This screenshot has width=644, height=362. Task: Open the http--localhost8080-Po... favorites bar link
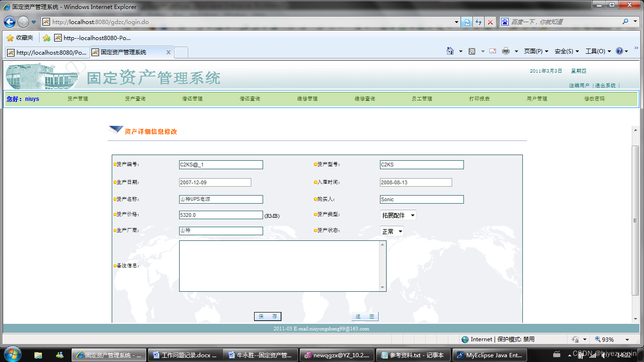pyautogui.click(x=92, y=38)
